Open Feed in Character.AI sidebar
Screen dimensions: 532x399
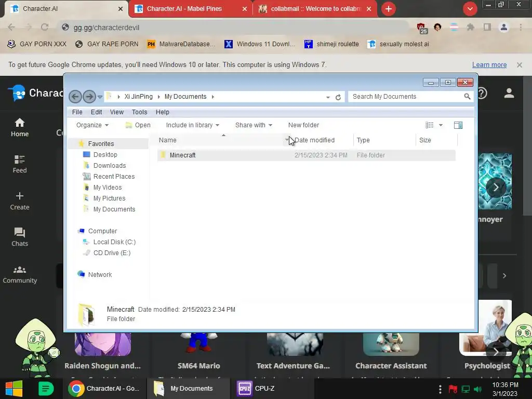pos(20,164)
